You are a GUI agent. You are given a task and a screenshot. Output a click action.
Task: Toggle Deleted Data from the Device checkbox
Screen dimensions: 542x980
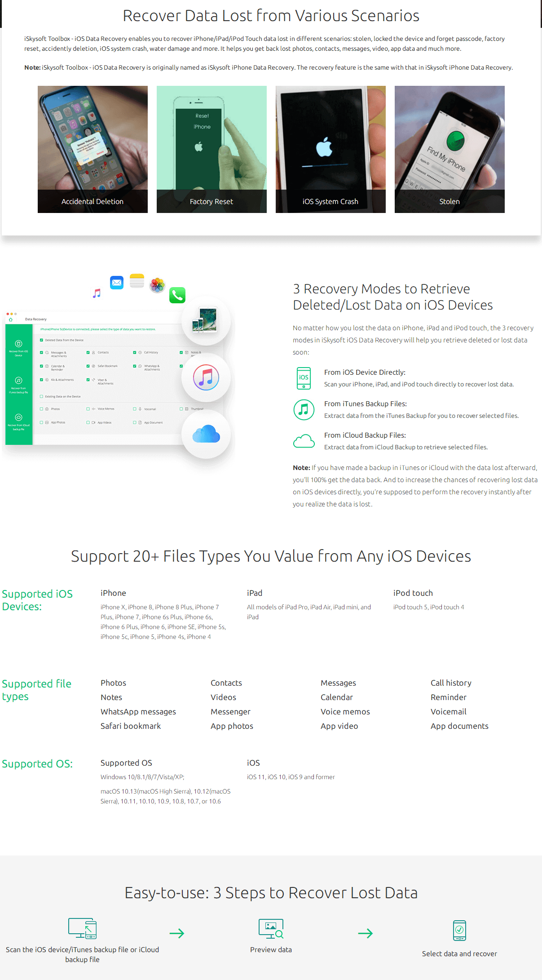41,340
